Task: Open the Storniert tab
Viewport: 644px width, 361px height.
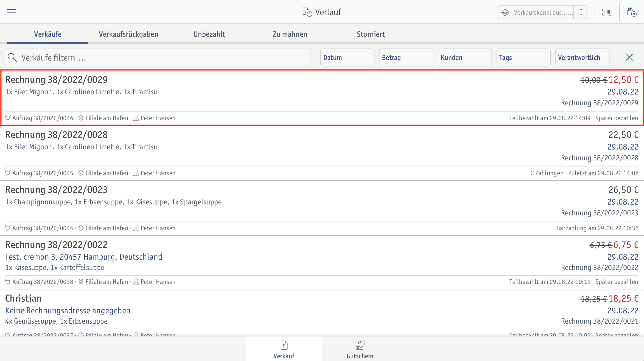Action: [x=371, y=34]
